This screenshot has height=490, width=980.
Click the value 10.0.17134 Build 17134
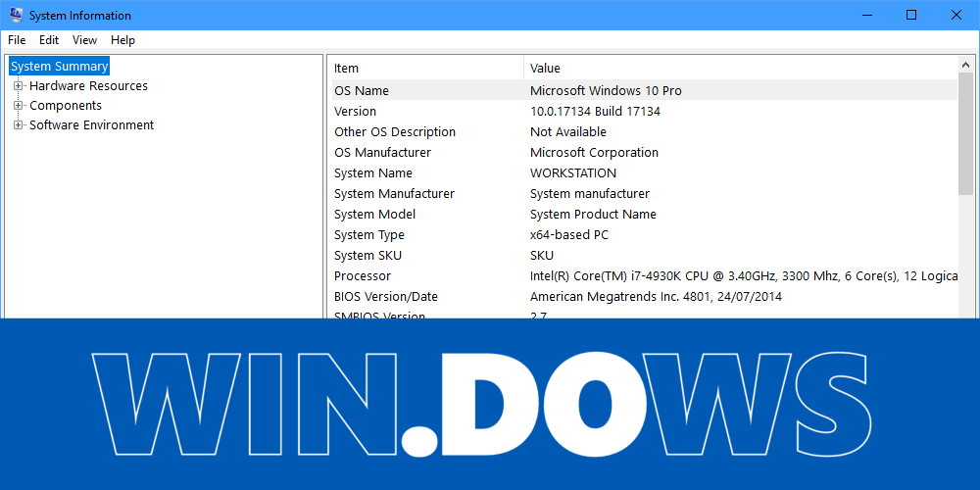tap(595, 112)
